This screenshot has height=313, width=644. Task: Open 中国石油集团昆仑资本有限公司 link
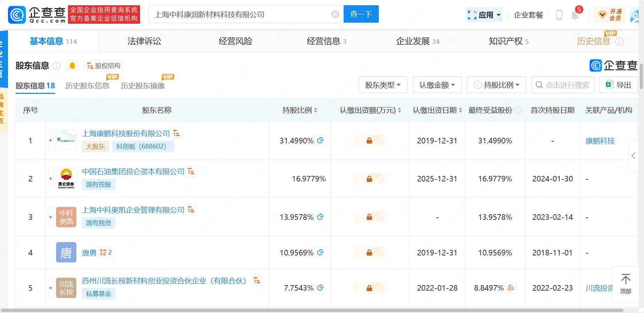click(133, 171)
